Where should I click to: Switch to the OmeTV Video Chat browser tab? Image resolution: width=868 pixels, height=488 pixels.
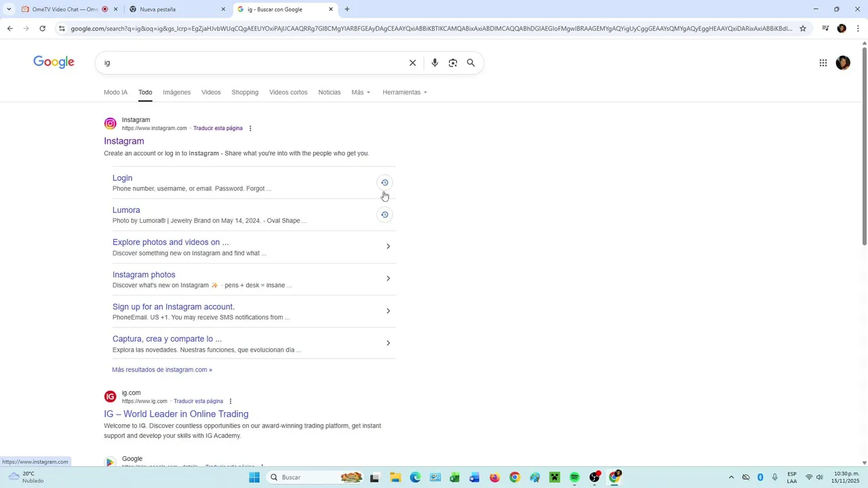[70, 9]
